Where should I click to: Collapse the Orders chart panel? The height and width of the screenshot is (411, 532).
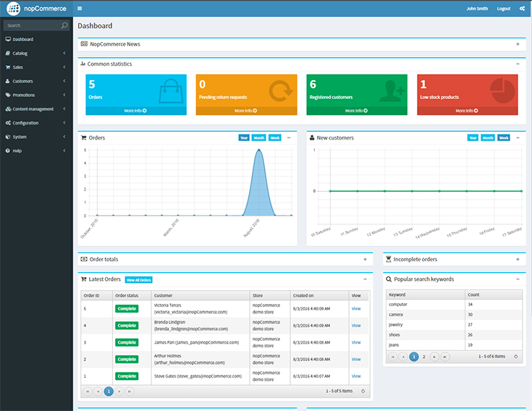[x=289, y=137]
